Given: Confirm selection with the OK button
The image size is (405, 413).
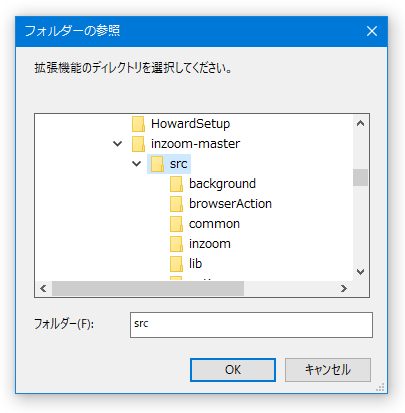Looking at the screenshot, I should 233,370.
